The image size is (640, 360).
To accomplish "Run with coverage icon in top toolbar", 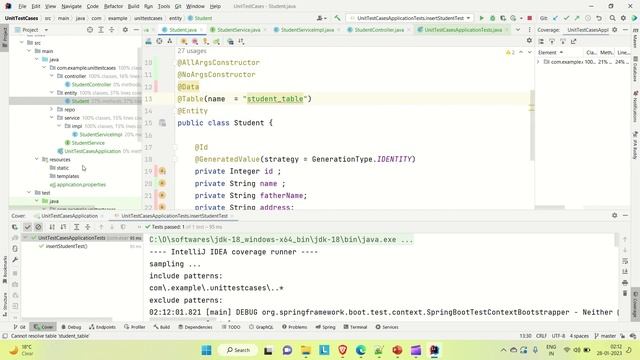I will pyautogui.click(x=503, y=18).
